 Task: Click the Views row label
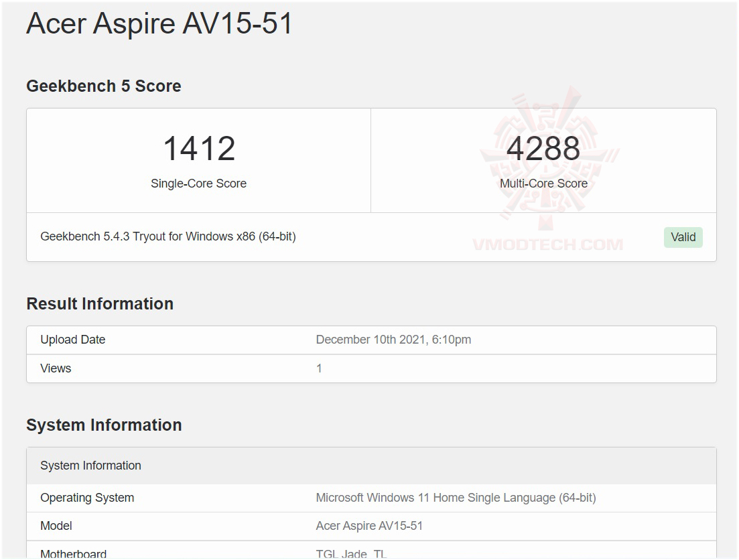56,368
